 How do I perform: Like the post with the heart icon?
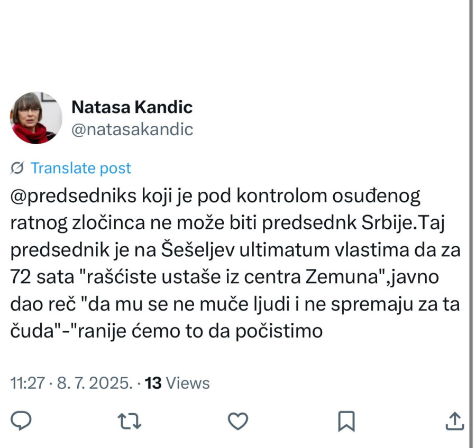click(x=238, y=421)
